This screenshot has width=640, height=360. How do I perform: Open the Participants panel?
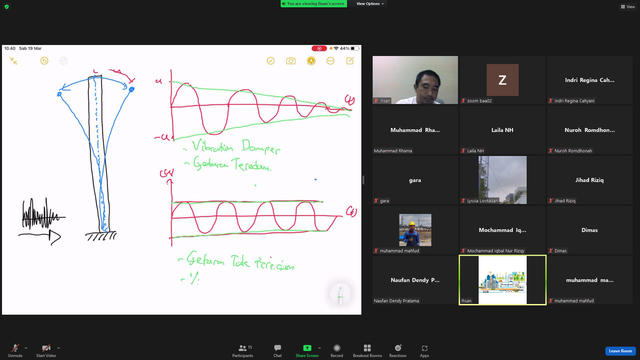point(242,350)
